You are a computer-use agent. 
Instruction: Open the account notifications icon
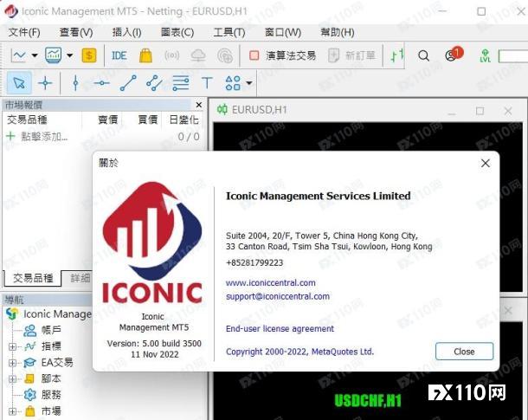(454, 55)
